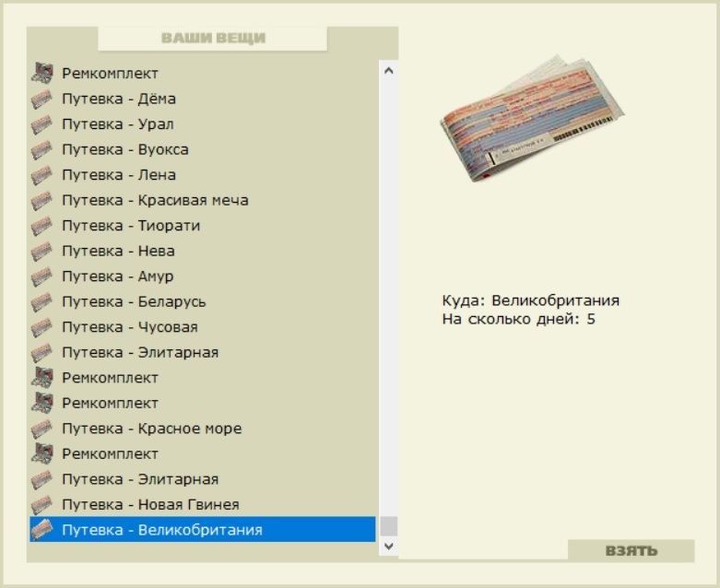Click the ticket icon beside Путевка - Тиорати

coord(41,226)
